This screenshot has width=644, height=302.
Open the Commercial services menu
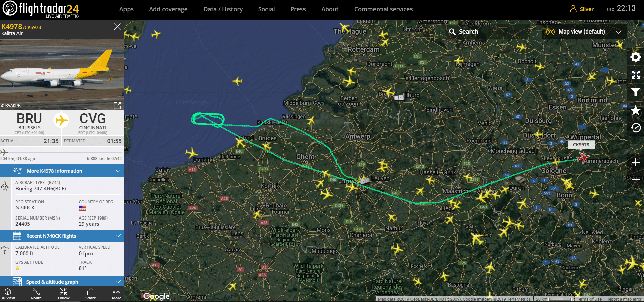click(383, 9)
